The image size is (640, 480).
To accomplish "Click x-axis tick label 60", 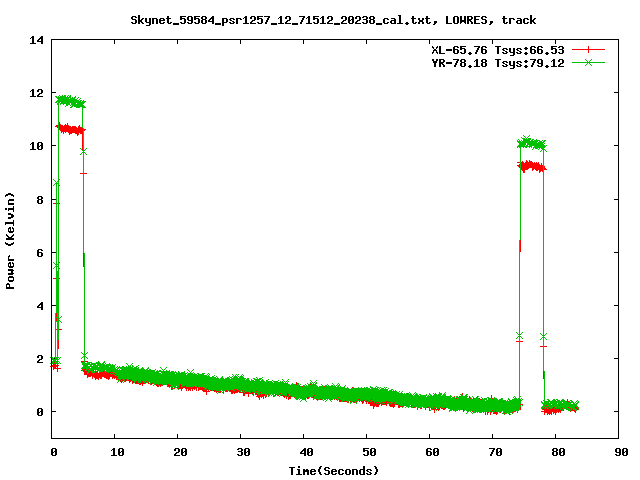I will click(432, 452).
